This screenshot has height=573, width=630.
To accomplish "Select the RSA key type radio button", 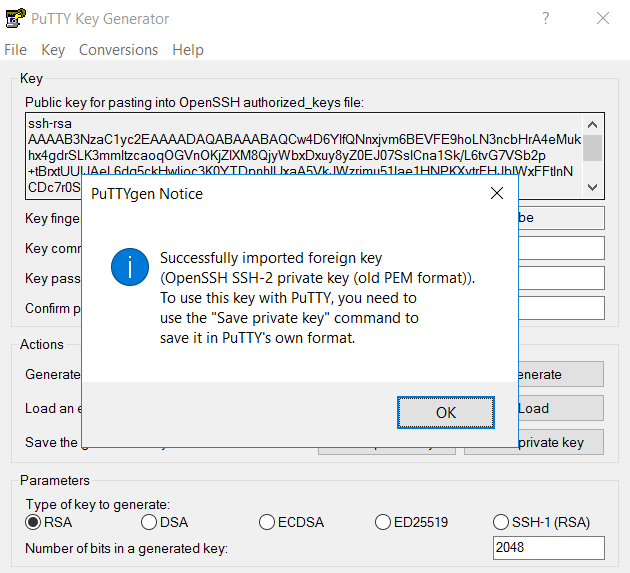I will 33,522.
